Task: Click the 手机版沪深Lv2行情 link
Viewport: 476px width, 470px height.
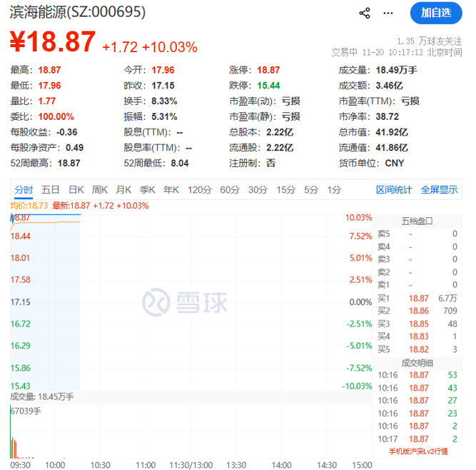Action: [x=418, y=451]
